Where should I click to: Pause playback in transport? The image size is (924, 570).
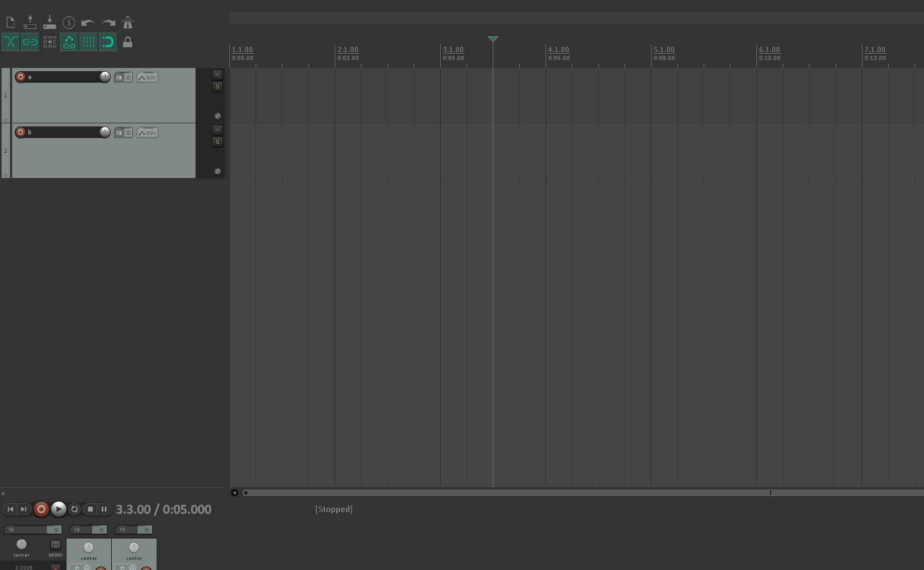coord(104,509)
